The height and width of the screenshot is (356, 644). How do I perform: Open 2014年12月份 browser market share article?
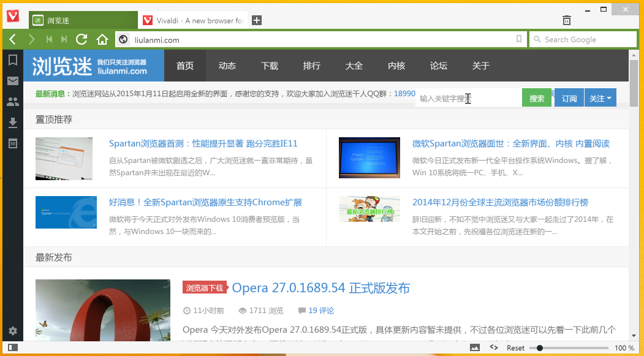pos(500,202)
